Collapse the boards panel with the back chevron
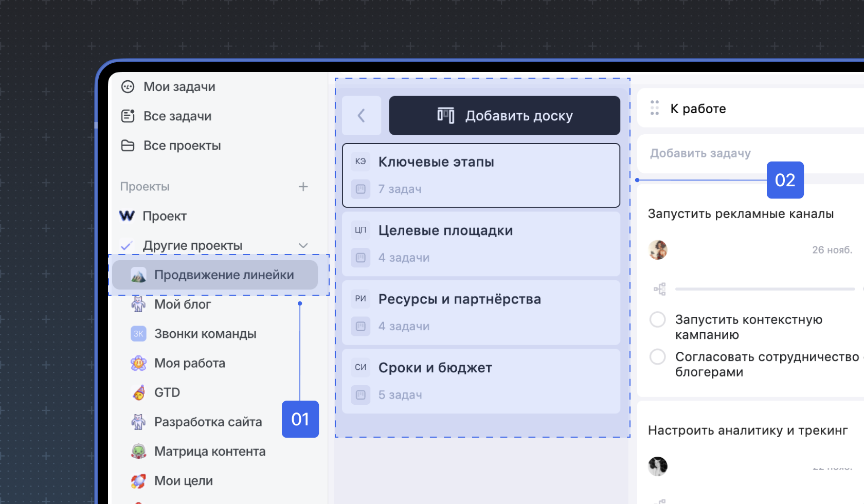The height and width of the screenshot is (504, 864). (x=362, y=115)
